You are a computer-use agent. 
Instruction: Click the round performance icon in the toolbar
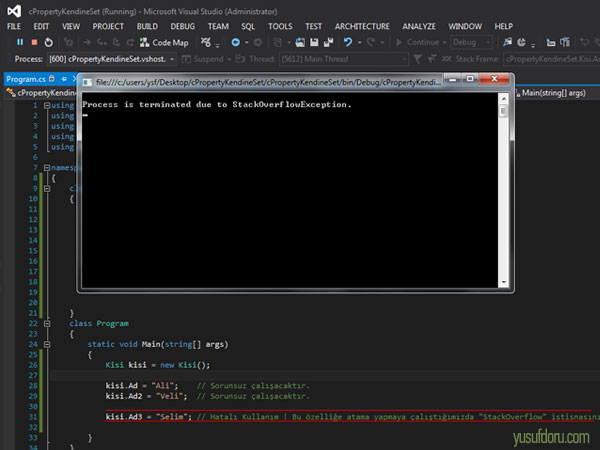click(521, 42)
